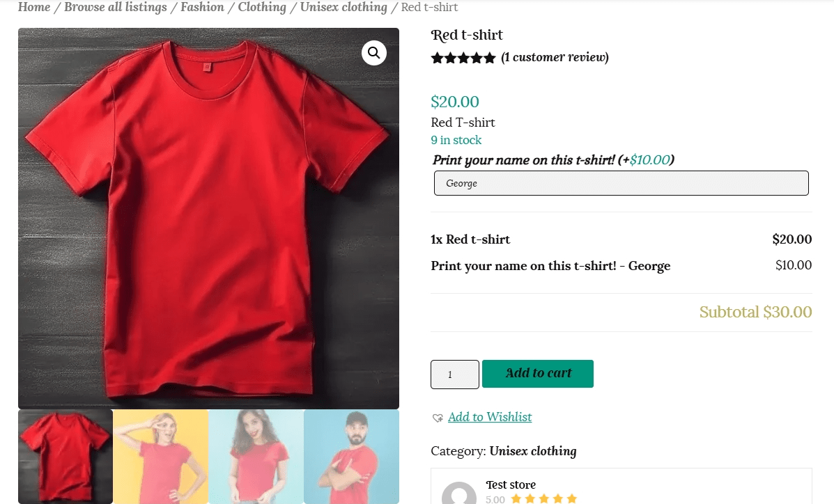Select the light blue background woman thumbnail
Screen dimensions: 834x504
(256, 456)
